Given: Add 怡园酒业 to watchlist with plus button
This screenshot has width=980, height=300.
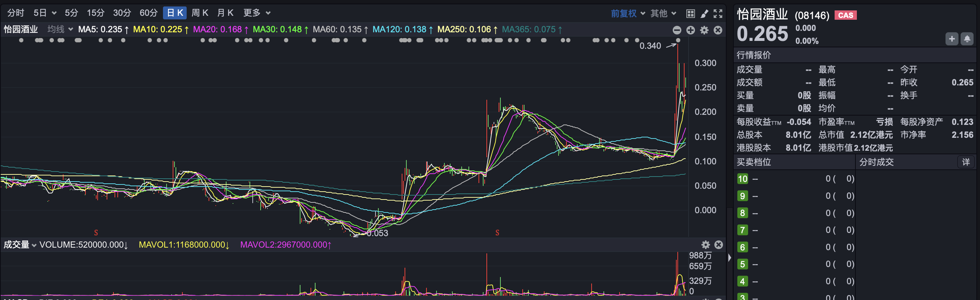Looking at the screenshot, I should coord(952,39).
